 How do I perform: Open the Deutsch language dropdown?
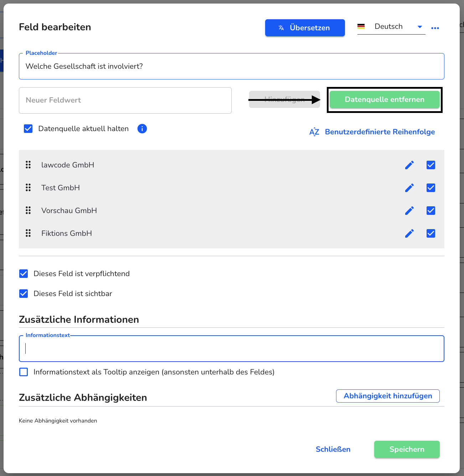tap(391, 27)
